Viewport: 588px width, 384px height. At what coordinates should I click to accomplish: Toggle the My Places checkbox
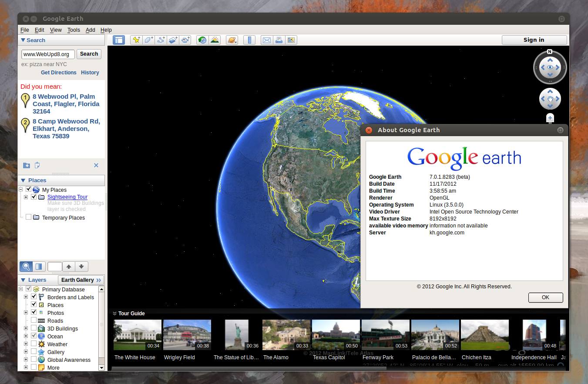click(x=29, y=190)
